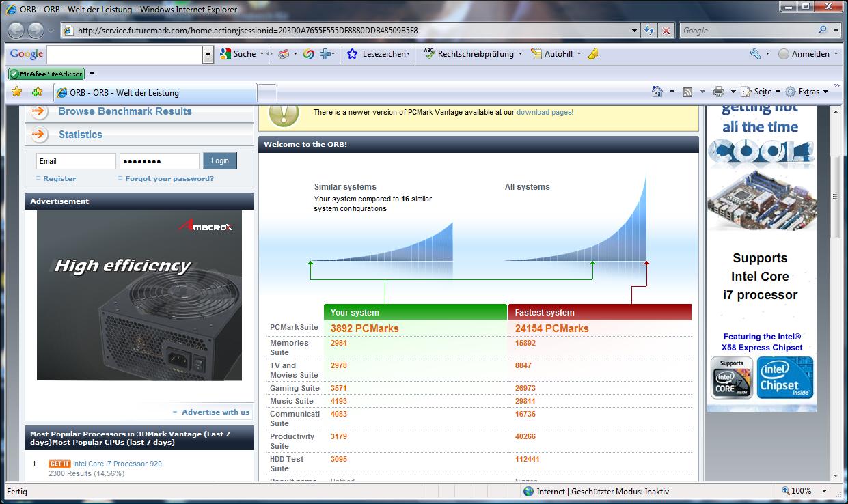Image resolution: width=848 pixels, height=504 pixels.
Task: Open Browse Benchmark Results link
Action: [125, 111]
